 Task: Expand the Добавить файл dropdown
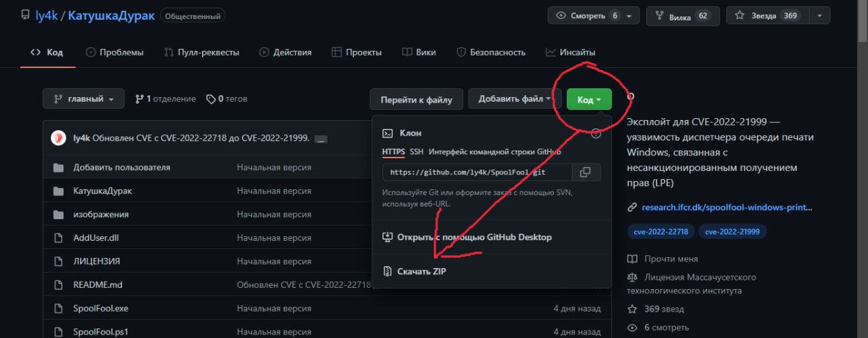pyautogui.click(x=515, y=99)
